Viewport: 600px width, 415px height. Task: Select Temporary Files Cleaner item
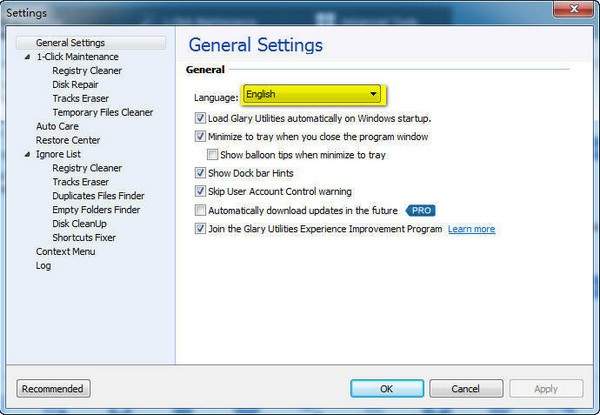coord(102,113)
